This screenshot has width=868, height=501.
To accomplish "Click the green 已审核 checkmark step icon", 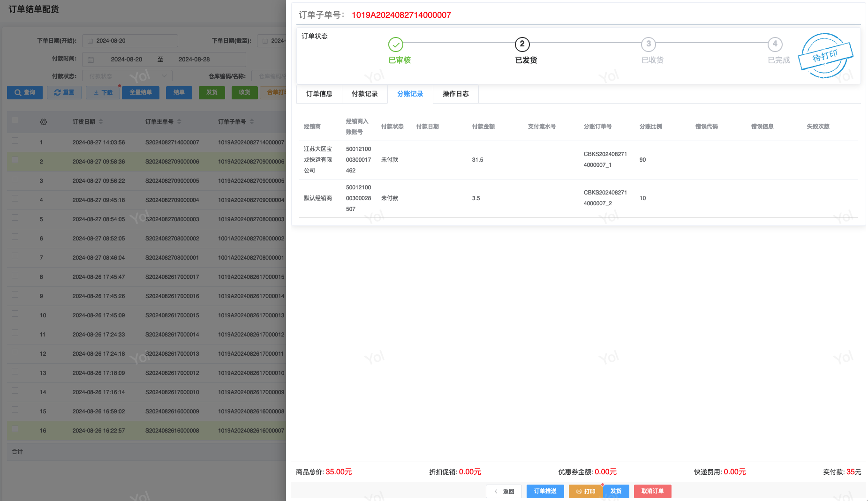I will 396,45.
